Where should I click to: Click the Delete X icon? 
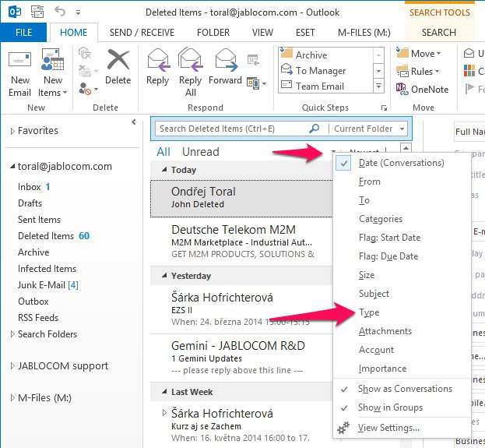point(118,59)
